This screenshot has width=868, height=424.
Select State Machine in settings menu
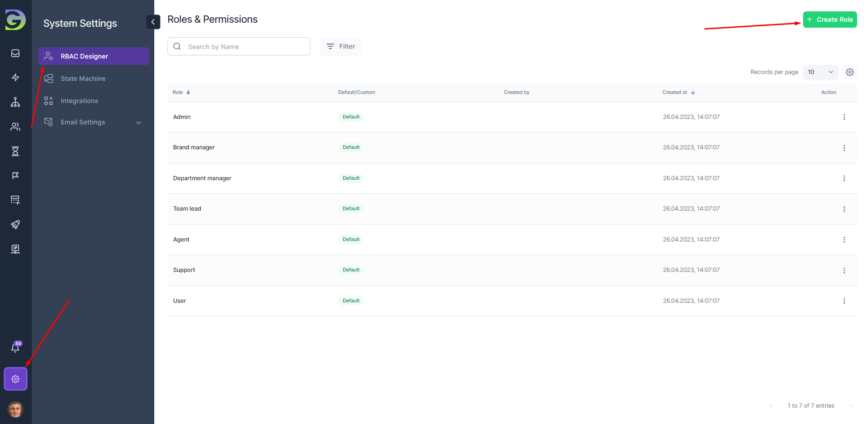tap(83, 79)
